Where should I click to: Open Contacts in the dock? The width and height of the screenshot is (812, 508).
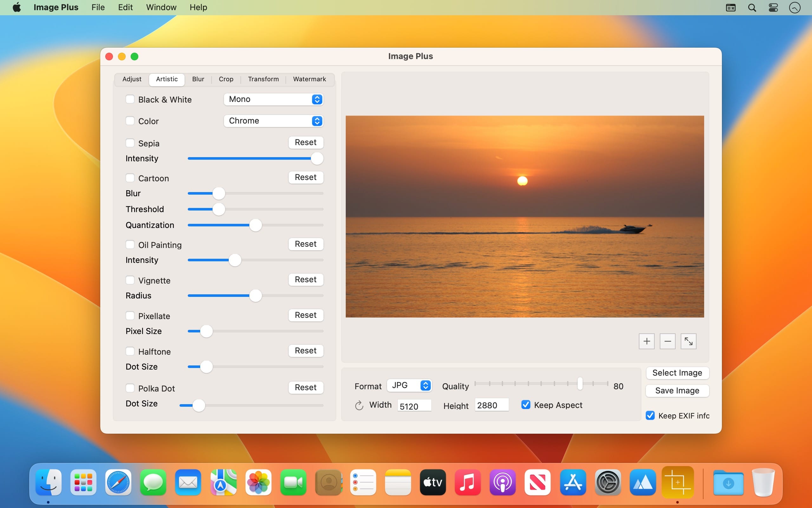point(328,483)
